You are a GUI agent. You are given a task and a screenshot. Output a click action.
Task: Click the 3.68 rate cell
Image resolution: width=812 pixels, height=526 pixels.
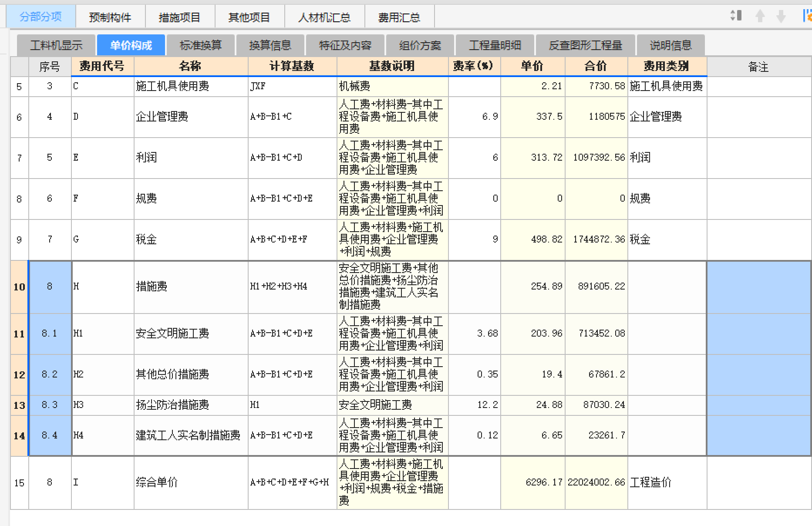(x=474, y=334)
